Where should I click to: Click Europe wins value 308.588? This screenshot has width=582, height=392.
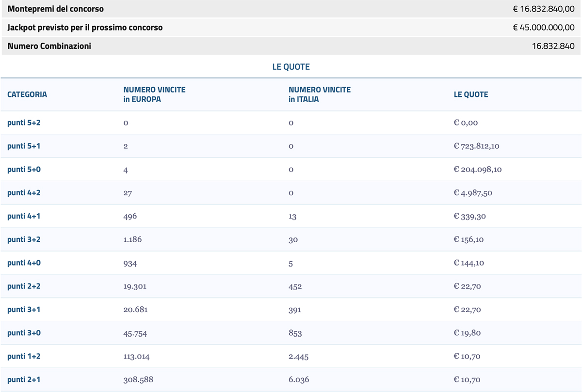tap(138, 379)
